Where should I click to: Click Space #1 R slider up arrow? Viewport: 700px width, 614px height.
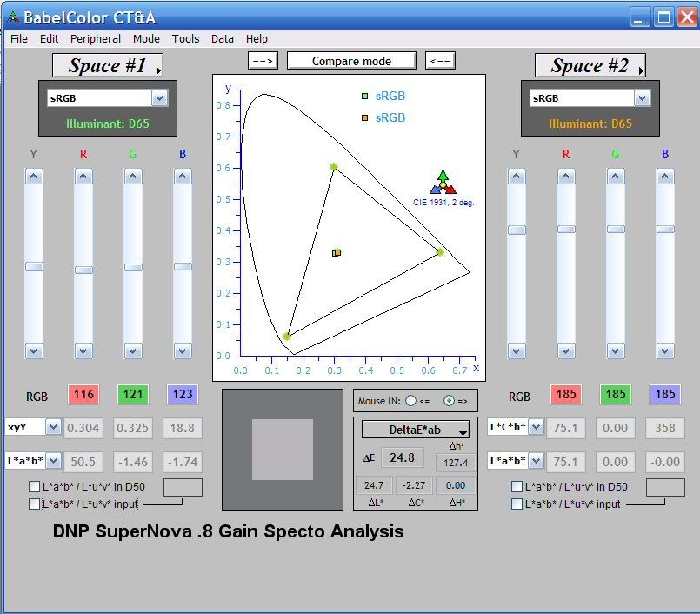83,177
